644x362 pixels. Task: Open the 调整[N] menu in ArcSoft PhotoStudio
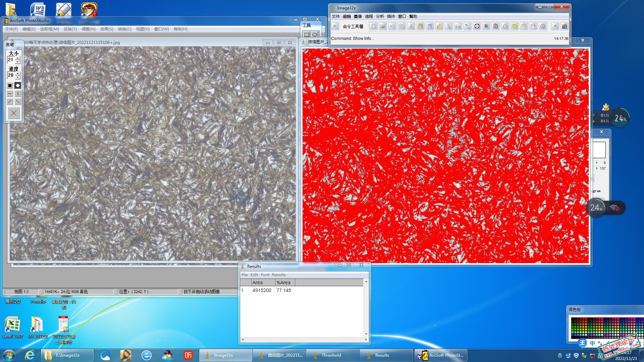click(88, 29)
